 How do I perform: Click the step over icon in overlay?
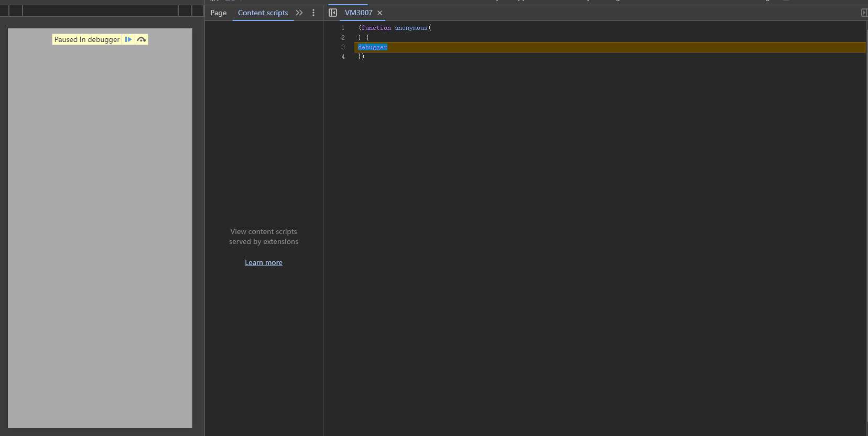tap(142, 39)
